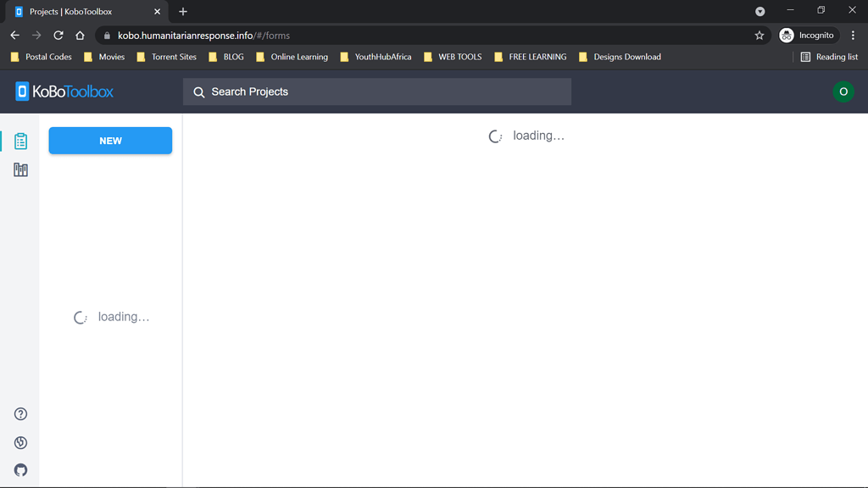Open the green account avatar menu
This screenshot has height=488, width=868.
click(x=843, y=91)
